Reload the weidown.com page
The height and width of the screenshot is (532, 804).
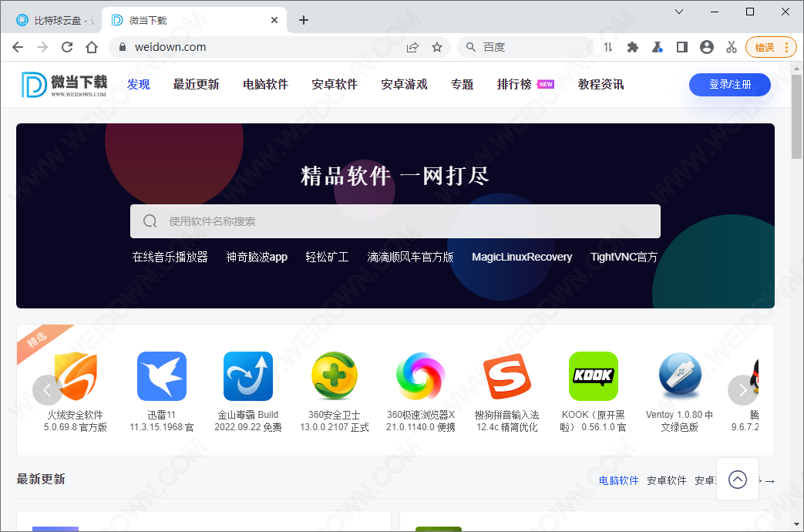pos(67,47)
